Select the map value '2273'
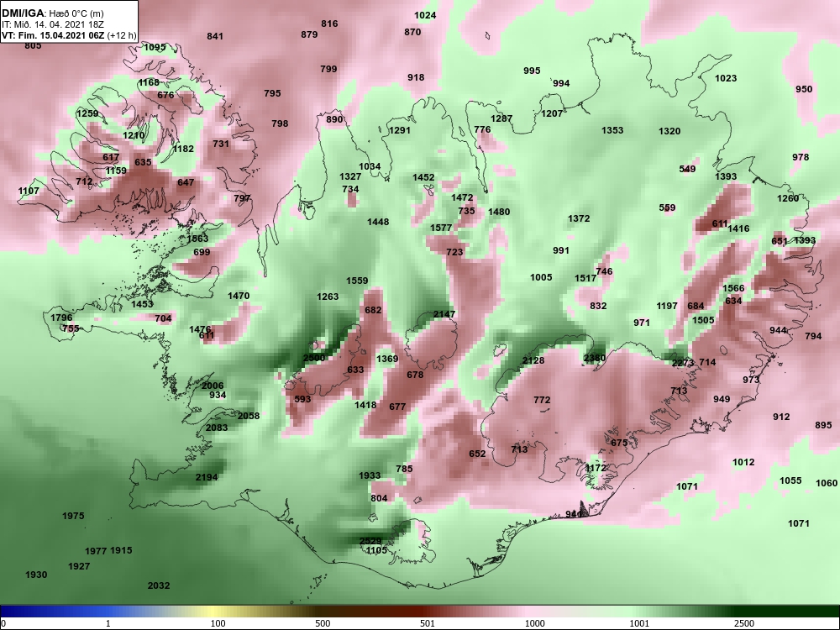 [x=683, y=363]
